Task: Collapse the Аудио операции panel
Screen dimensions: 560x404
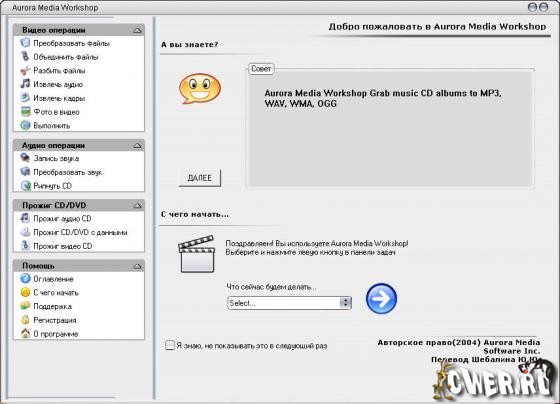Action: coord(137,145)
